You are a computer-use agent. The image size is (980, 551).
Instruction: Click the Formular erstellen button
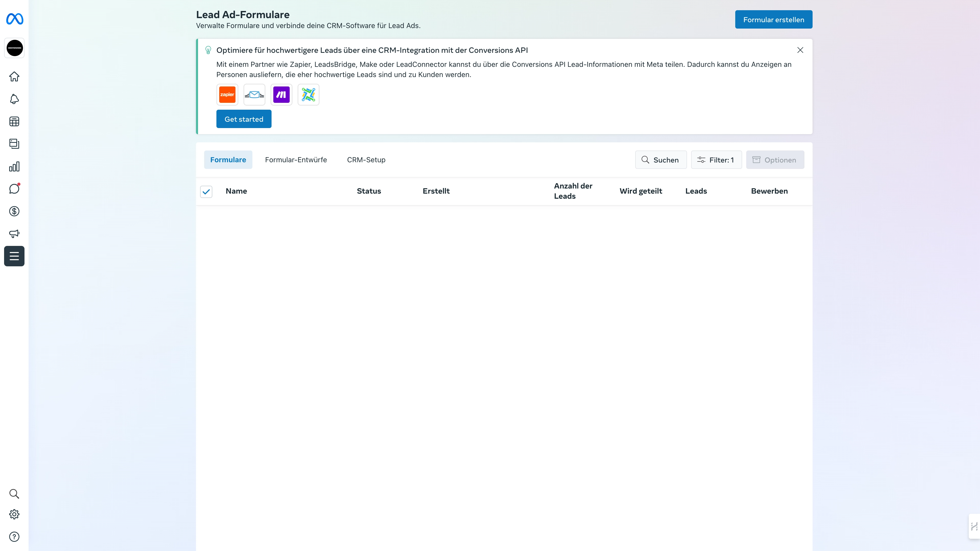pos(774,19)
